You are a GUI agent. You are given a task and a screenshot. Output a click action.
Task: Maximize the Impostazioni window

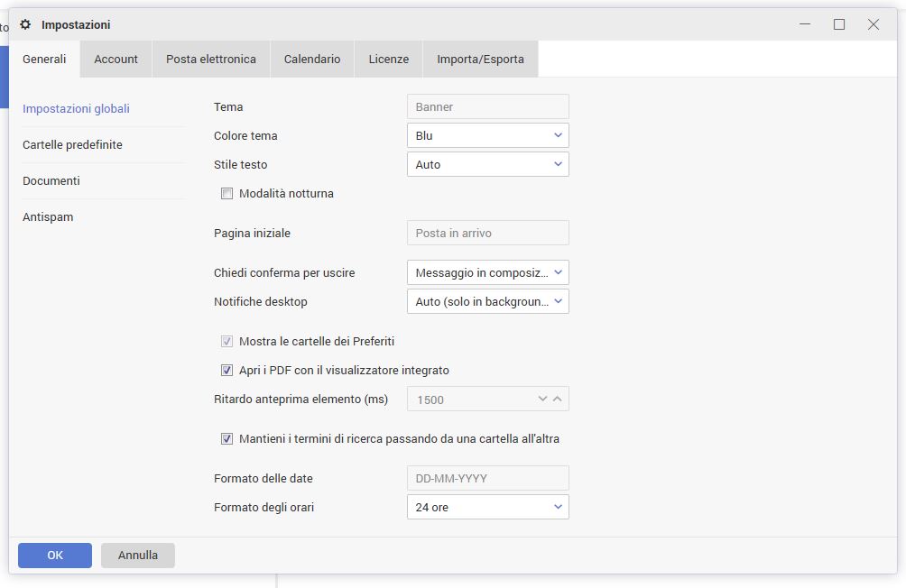coord(839,25)
